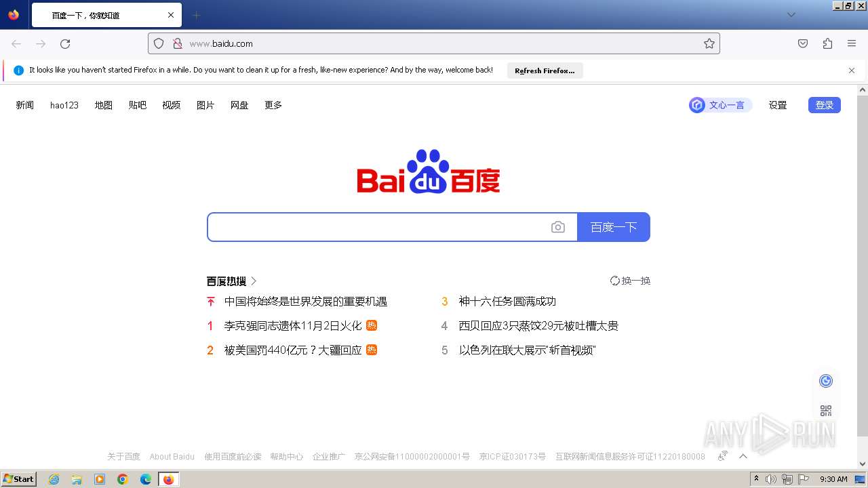
Task: Open the Windows Start menu
Action: [18, 479]
